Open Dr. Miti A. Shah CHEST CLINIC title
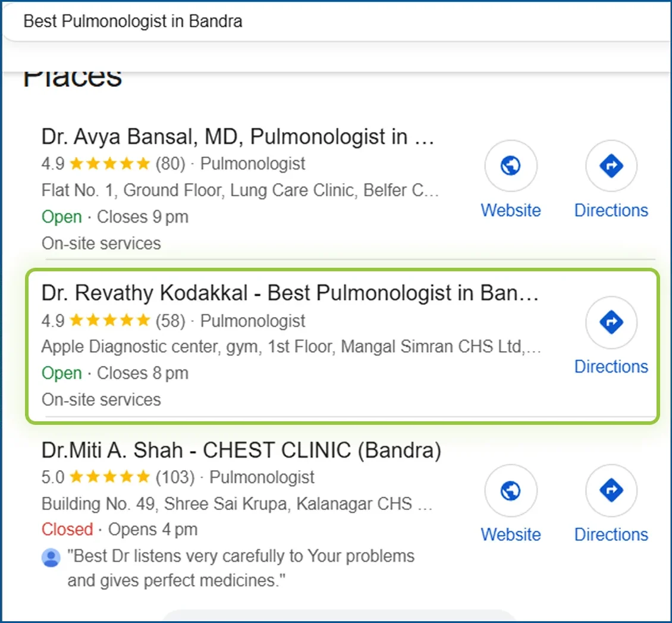Image resolution: width=672 pixels, height=623 pixels. pyautogui.click(x=241, y=450)
